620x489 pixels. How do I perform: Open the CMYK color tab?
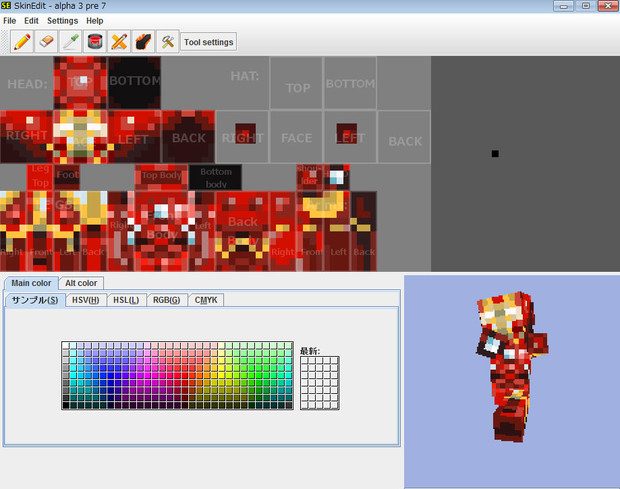coord(206,300)
